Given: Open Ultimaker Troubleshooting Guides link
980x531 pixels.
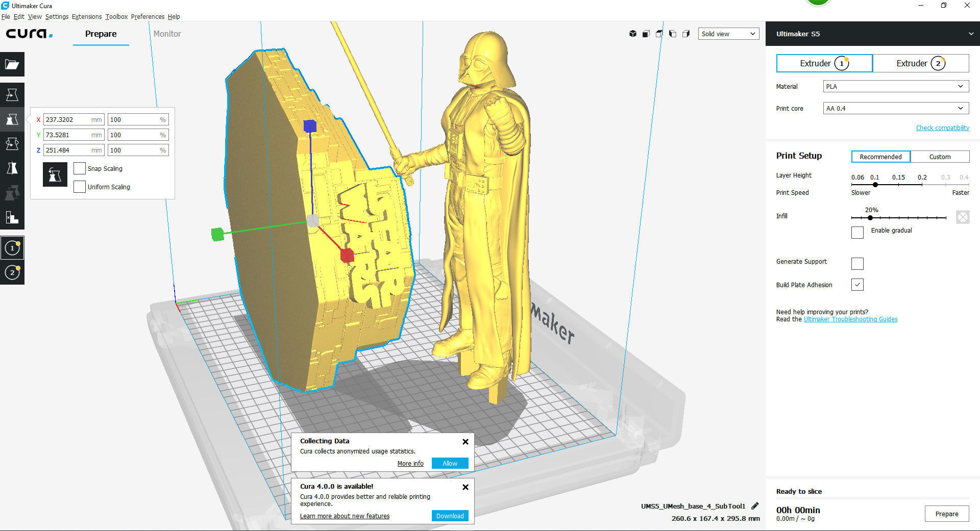Looking at the screenshot, I should (850, 319).
